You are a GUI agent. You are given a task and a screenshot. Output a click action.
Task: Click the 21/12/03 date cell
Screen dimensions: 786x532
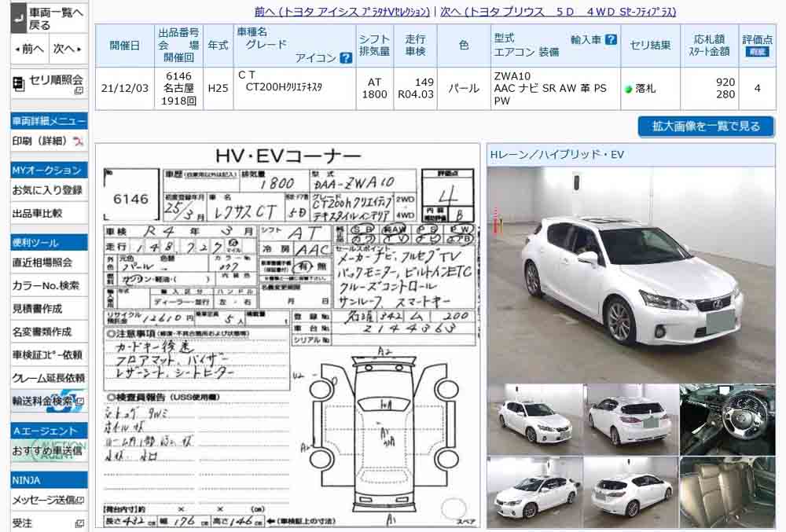(x=125, y=89)
